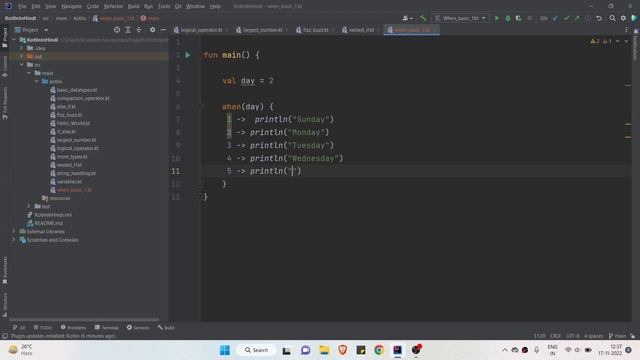Push commits with the green arrow icon

click(x=577, y=18)
